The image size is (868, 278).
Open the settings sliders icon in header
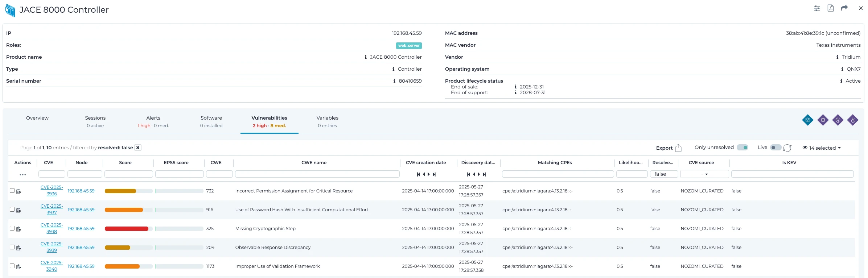pyautogui.click(x=817, y=8)
